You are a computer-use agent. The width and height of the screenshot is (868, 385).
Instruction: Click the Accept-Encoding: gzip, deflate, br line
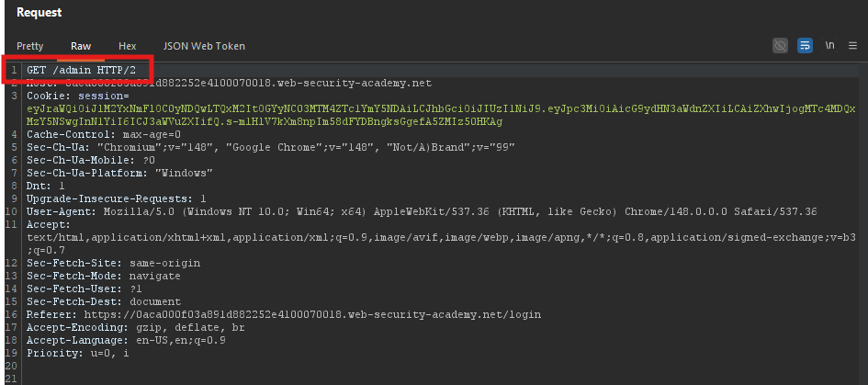point(136,327)
